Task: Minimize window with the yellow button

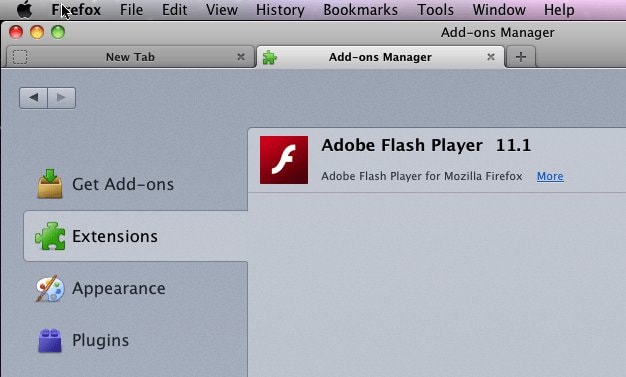Action: point(37,32)
